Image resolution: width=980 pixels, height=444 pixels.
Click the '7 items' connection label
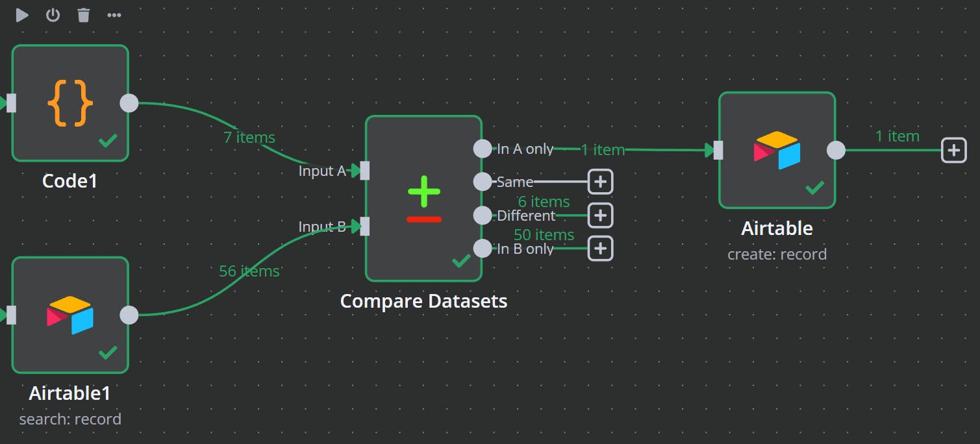click(x=249, y=138)
